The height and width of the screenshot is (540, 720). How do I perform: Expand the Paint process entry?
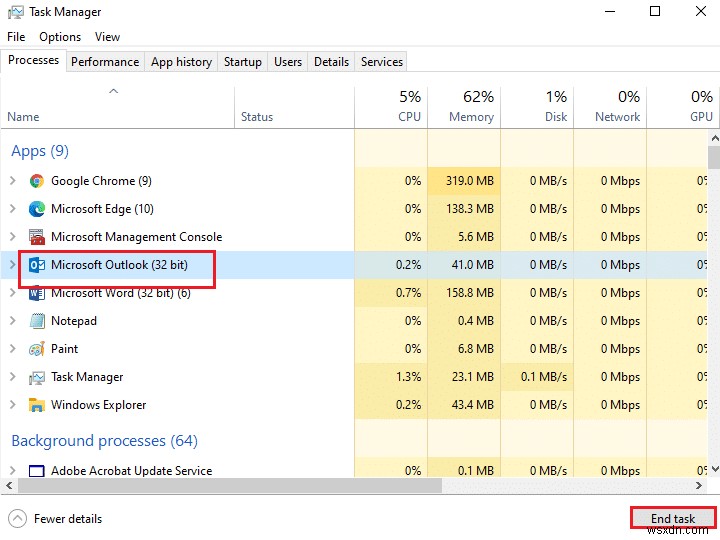[x=13, y=349]
